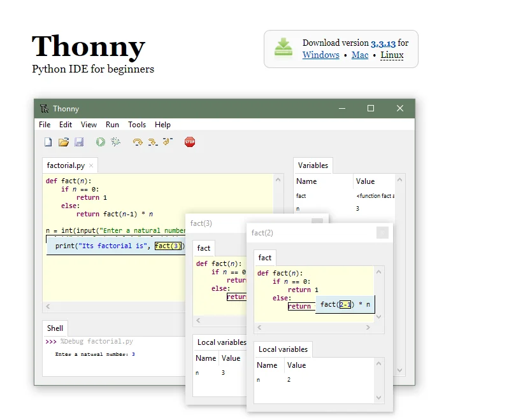This screenshot has width=523, height=420.
Task: Click 'Enter a natural number: 3' in Shell
Action: tap(95, 354)
